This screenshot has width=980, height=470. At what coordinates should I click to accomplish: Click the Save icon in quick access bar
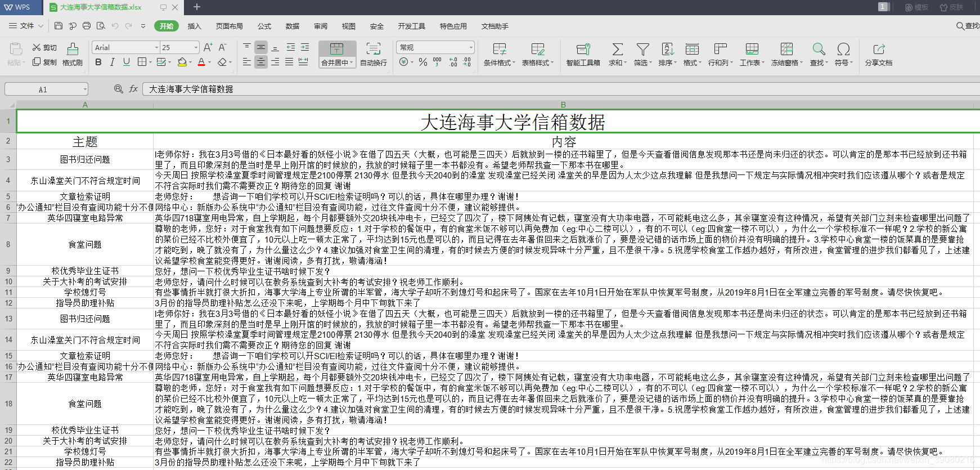coord(59,26)
